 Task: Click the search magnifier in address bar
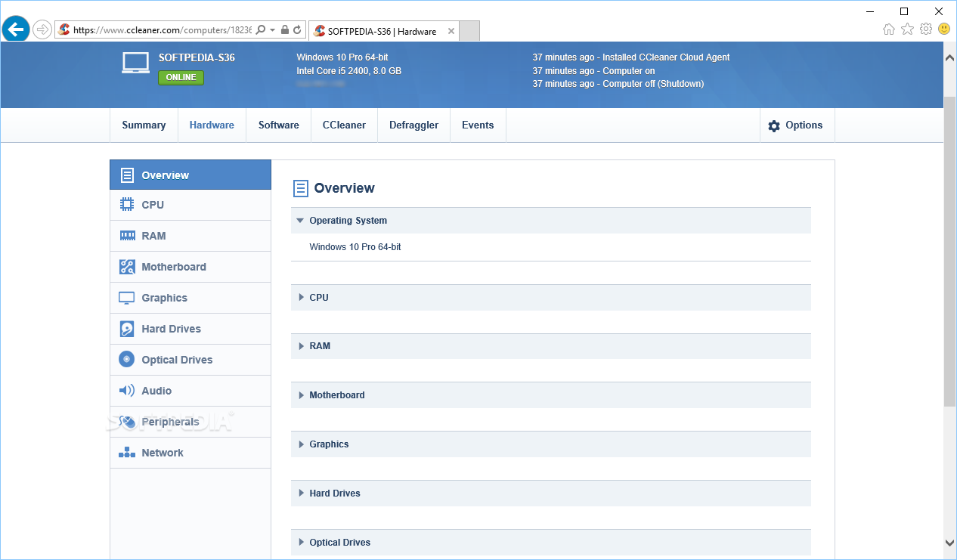pos(261,30)
